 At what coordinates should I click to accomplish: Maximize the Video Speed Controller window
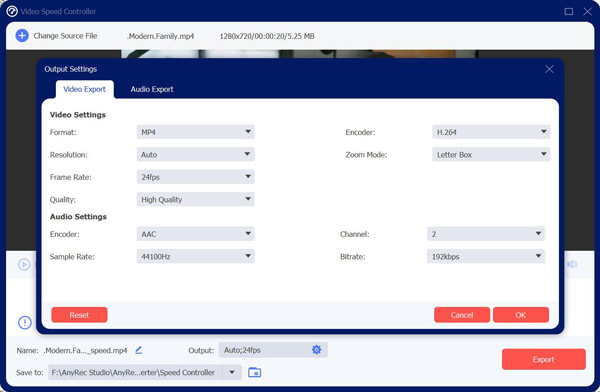point(569,11)
